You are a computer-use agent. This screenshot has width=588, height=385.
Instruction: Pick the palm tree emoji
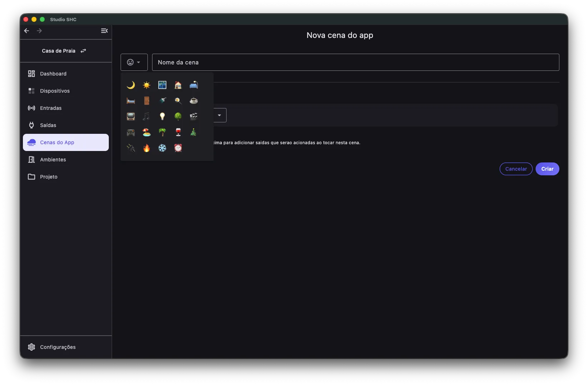pos(162,132)
